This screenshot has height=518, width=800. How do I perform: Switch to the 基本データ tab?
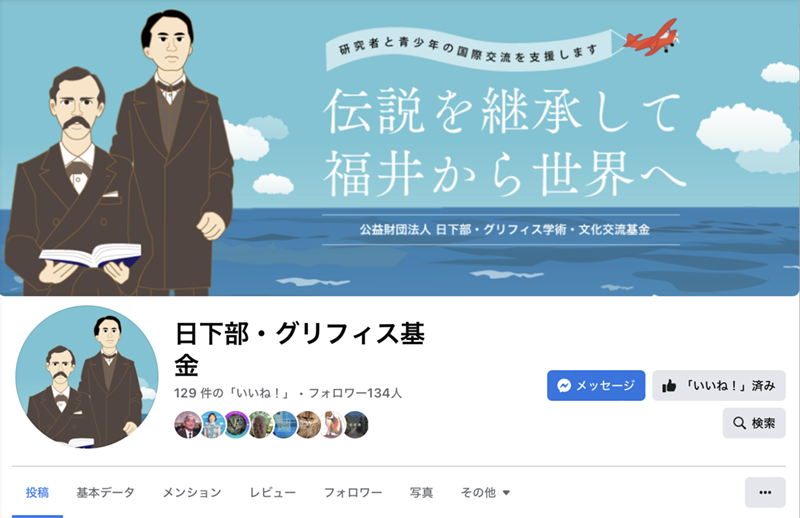(105, 492)
